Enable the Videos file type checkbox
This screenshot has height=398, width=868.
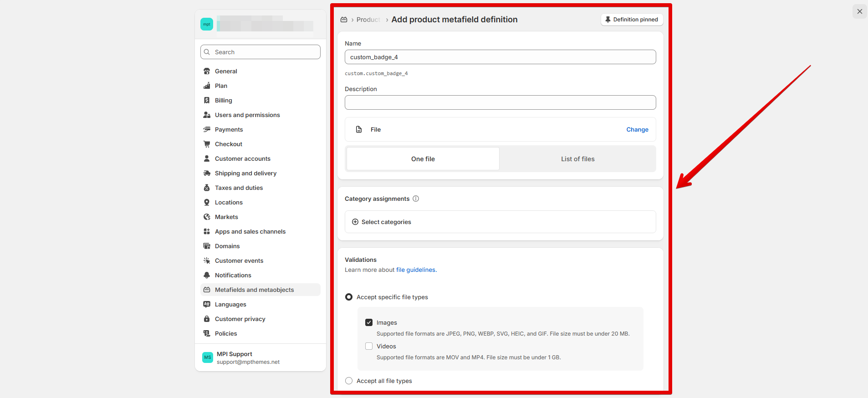click(x=369, y=346)
